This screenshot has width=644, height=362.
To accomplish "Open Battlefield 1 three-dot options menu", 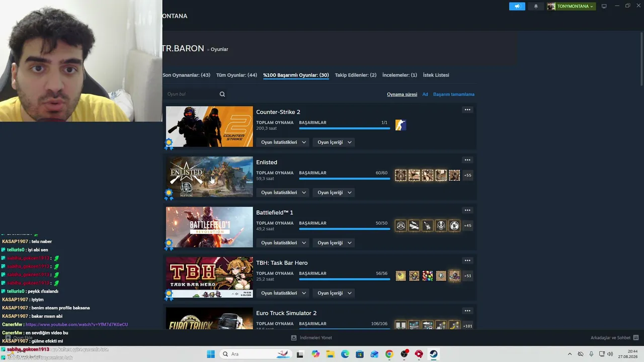I will pyautogui.click(x=467, y=210).
